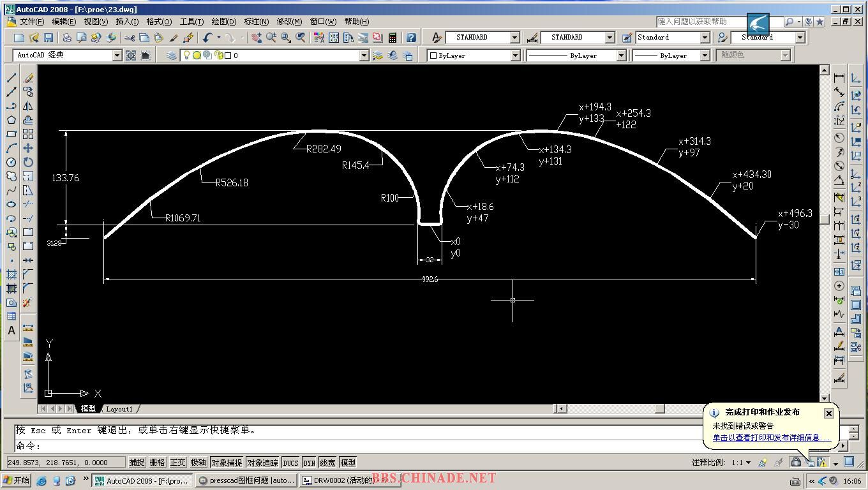This screenshot has width=868, height=490.
Task: Select the Ellipse draw tool
Action: [x=11, y=204]
